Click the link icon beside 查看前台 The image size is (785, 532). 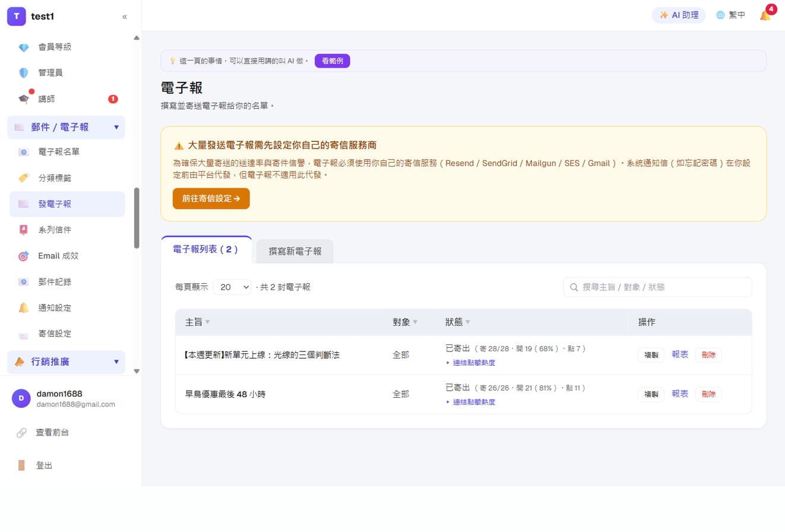tap(21, 433)
